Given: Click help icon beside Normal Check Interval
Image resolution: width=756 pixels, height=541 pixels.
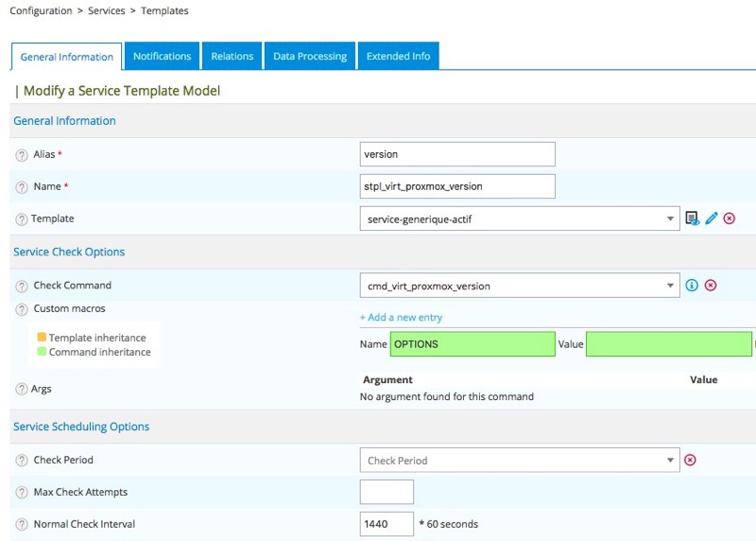Looking at the screenshot, I should pyautogui.click(x=22, y=525).
